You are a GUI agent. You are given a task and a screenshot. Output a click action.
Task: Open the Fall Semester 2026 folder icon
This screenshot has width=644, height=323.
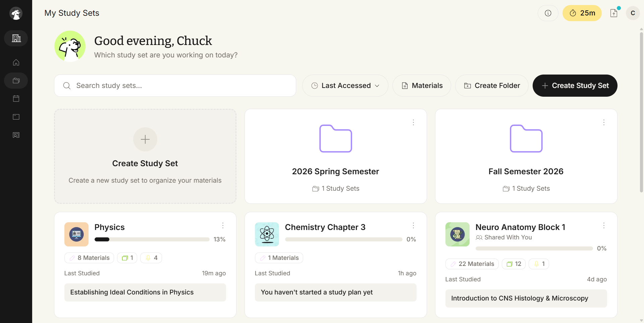click(526, 138)
